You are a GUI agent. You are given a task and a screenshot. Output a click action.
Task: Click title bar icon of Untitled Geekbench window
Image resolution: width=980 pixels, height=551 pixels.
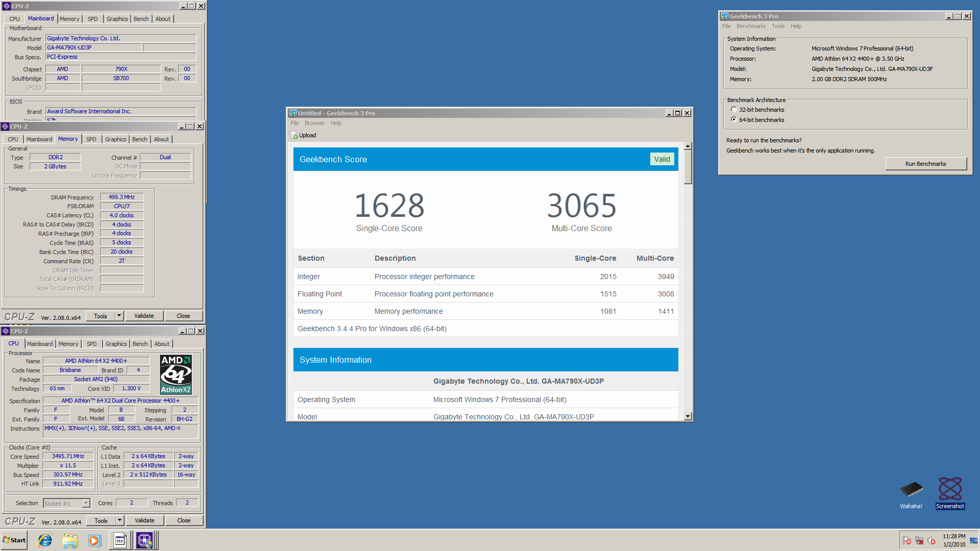point(293,113)
